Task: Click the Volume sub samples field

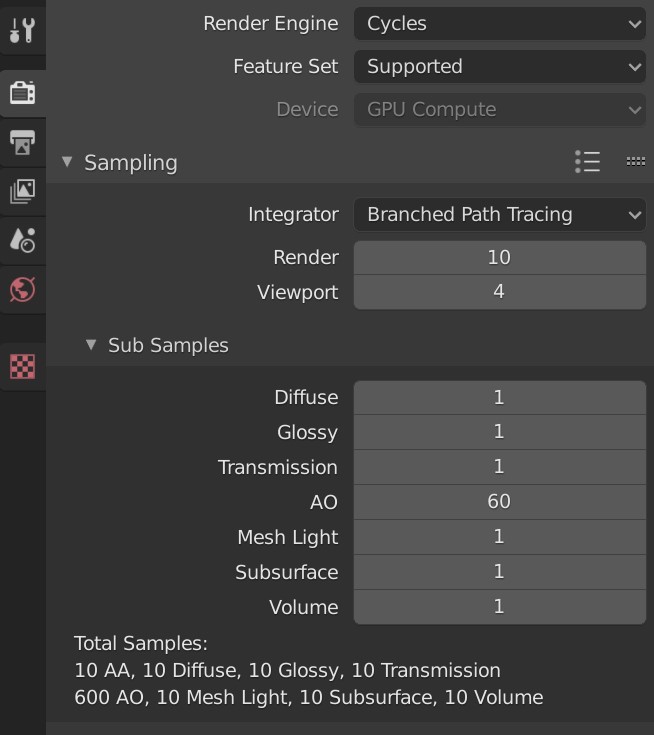Action: click(x=499, y=607)
